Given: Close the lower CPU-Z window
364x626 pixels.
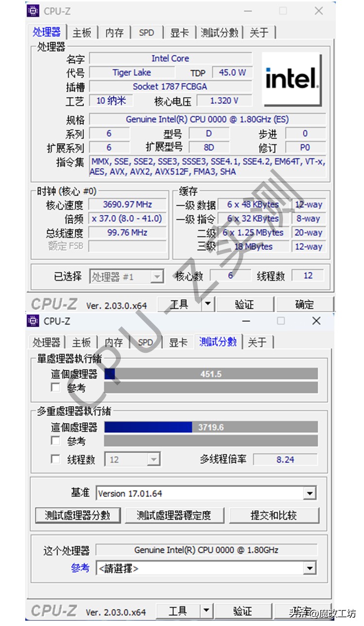Looking at the screenshot, I should tap(316, 321).
